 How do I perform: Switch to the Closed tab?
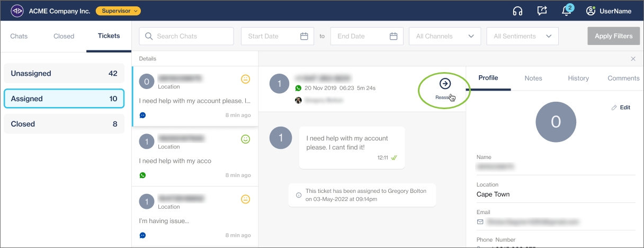[64, 37]
